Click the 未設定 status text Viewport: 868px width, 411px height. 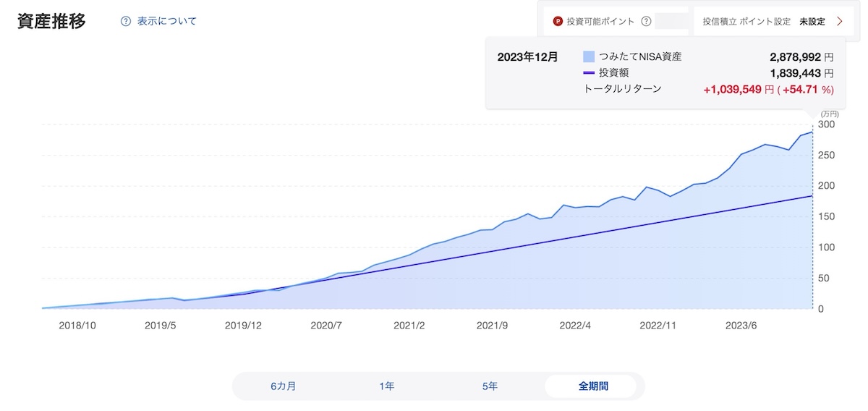[x=812, y=21]
